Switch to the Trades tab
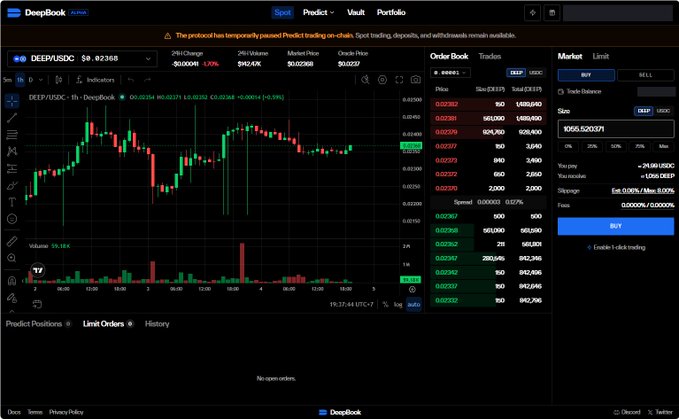The height and width of the screenshot is (419, 679). tap(490, 56)
